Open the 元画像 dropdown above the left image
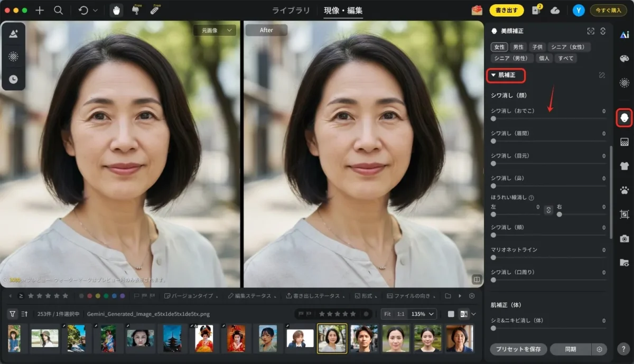This screenshot has height=364, width=634. (x=215, y=30)
